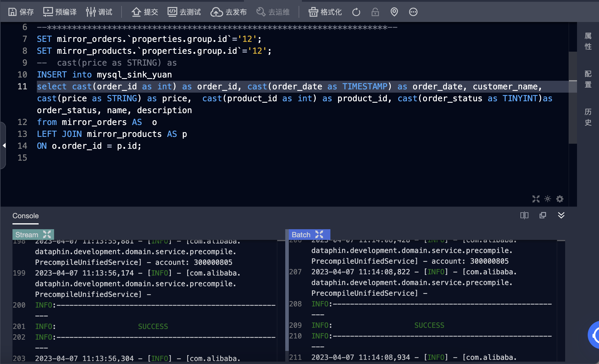Click the pop-out console window icon
Screen dimensions: 599x364
(543, 215)
